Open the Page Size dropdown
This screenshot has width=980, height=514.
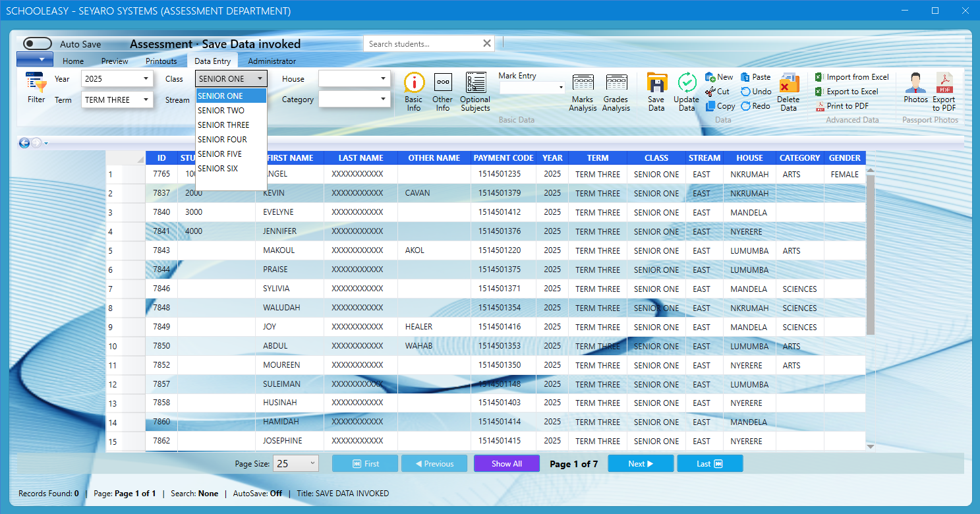pyautogui.click(x=295, y=463)
